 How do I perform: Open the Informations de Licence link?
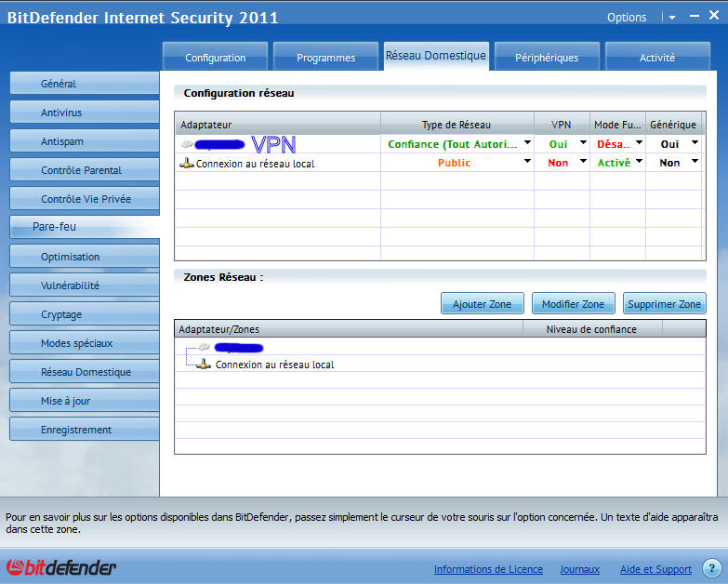(x=488, y=569)
